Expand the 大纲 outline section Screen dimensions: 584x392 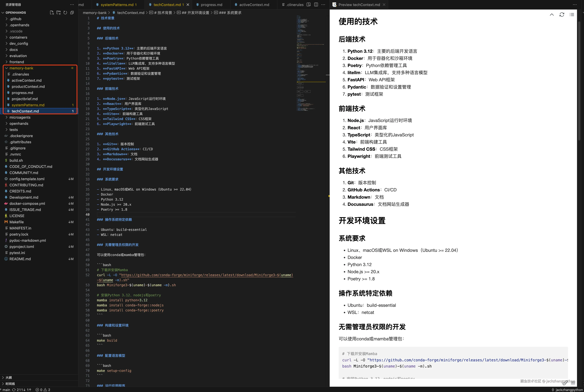coord(9,377)
